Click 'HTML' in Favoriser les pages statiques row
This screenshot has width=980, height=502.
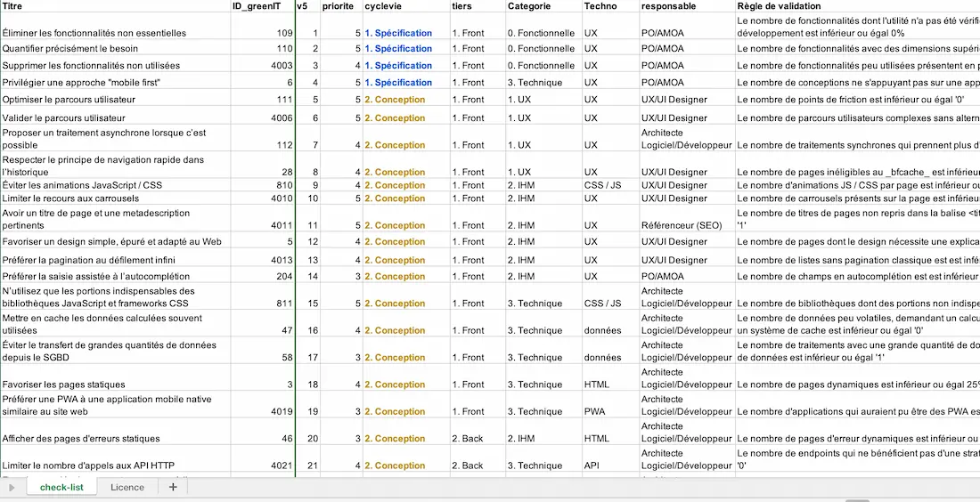tap(611, 377)
